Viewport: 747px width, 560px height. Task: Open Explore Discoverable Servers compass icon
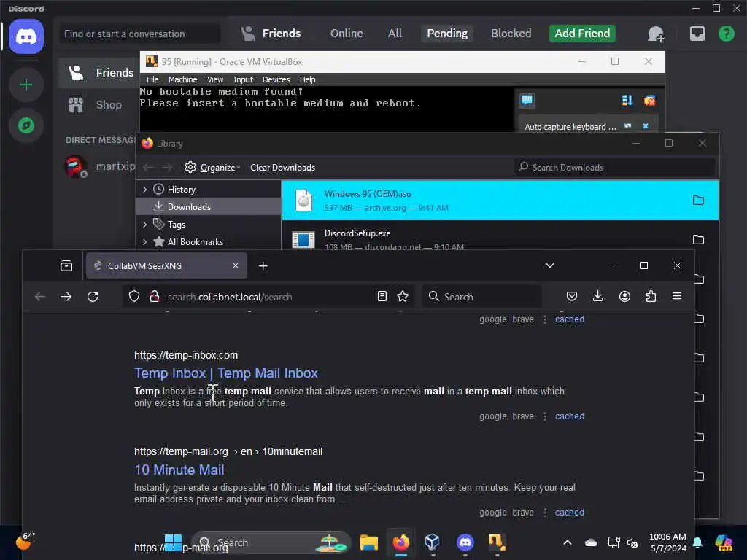click(26, 125)
